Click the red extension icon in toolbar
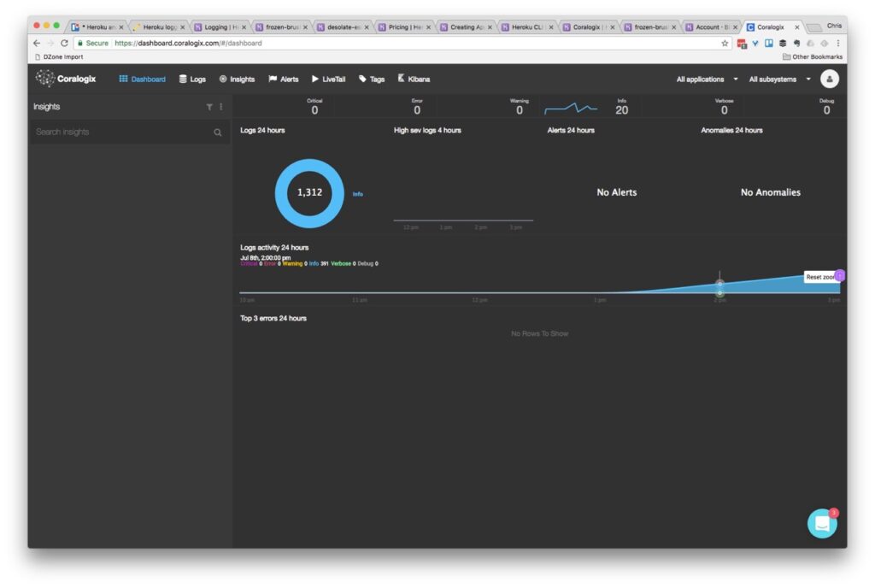 click(x=742, y=44)
